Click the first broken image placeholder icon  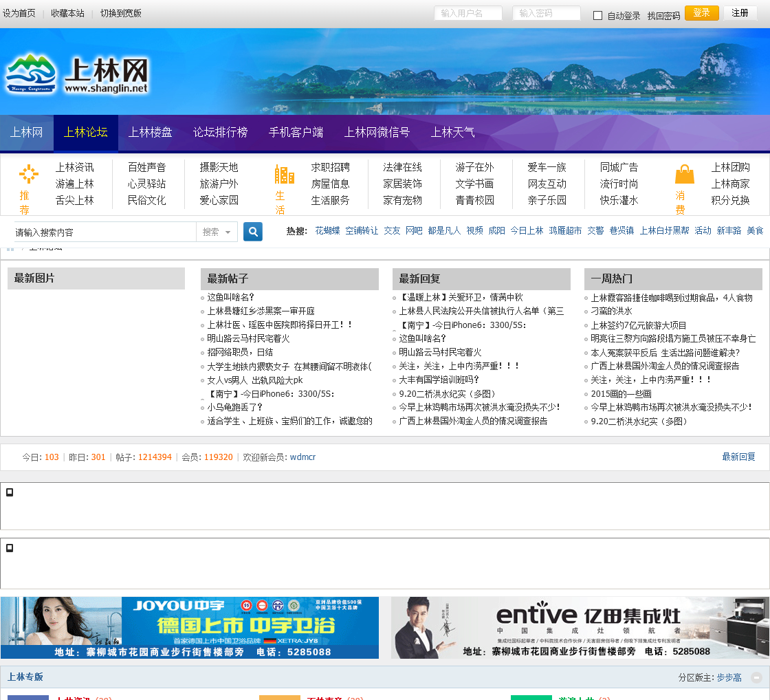(10, 492)
